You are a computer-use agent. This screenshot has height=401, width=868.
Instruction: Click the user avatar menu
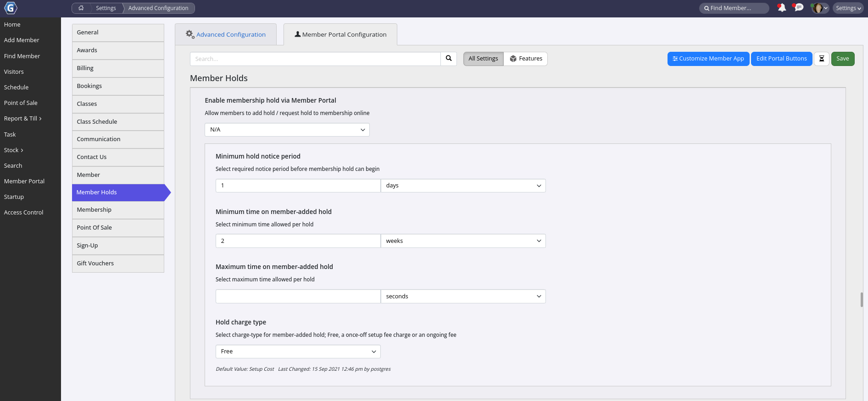[x=819, y=8]
